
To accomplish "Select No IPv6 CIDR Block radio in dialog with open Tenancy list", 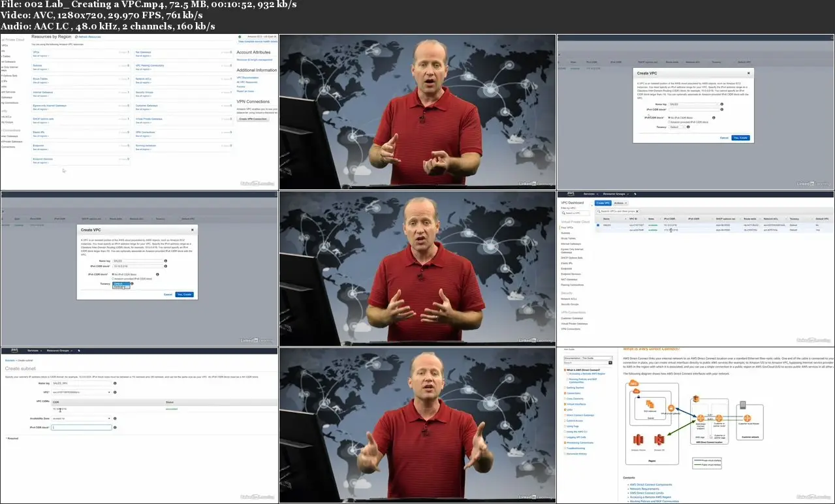I will [x=114, y=274].
